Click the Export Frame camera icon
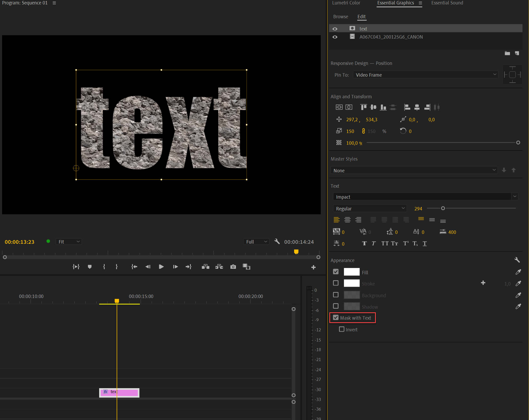529x420 pixels. (x=233, y=267)
